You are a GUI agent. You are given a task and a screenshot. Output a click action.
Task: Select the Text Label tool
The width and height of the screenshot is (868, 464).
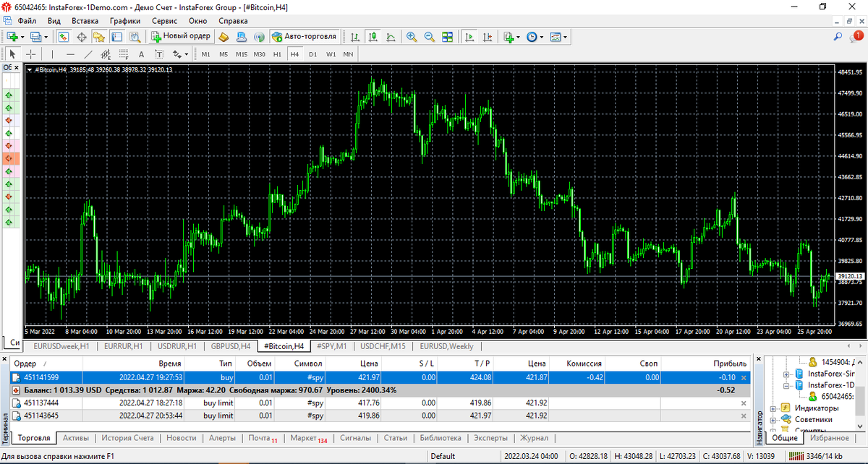pos(159,54)
